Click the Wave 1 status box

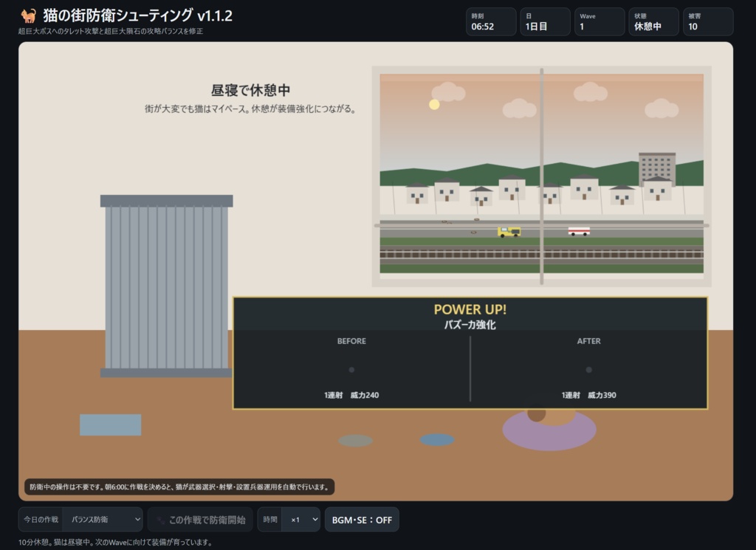point(599,21)
